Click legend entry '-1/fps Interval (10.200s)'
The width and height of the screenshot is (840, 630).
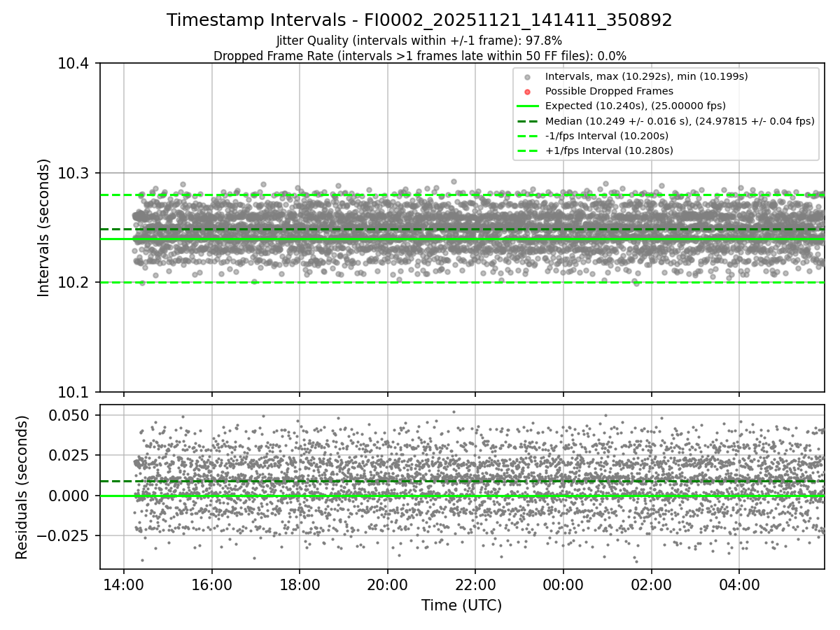click(x=607, y=135)
